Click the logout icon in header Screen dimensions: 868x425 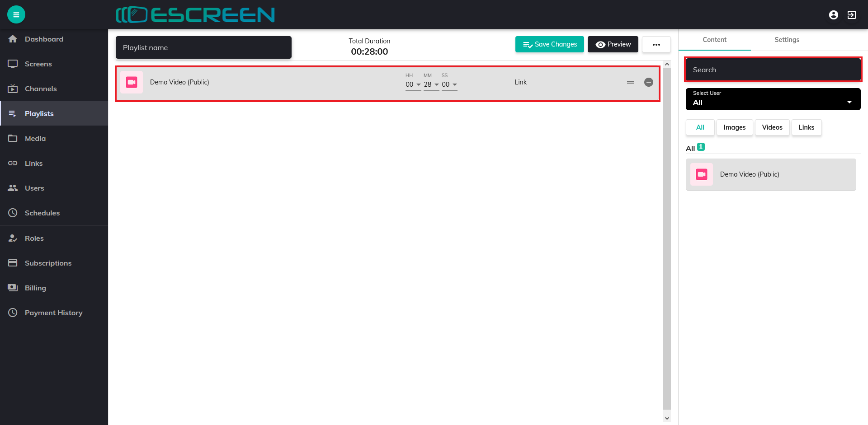(x=851, y=15)
